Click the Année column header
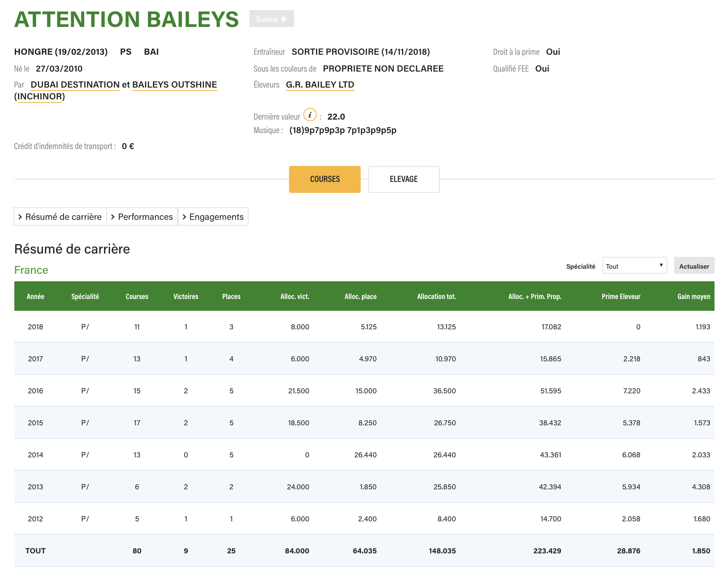 point(35,296)
